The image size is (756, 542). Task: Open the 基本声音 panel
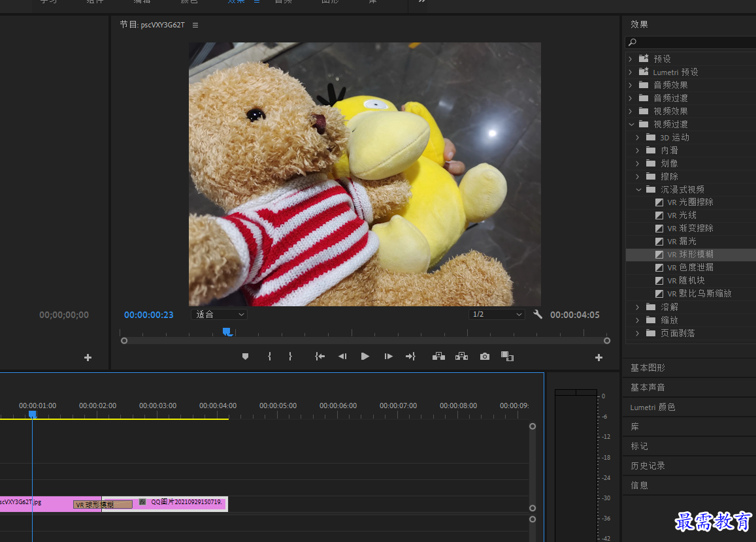coord(648,387)
